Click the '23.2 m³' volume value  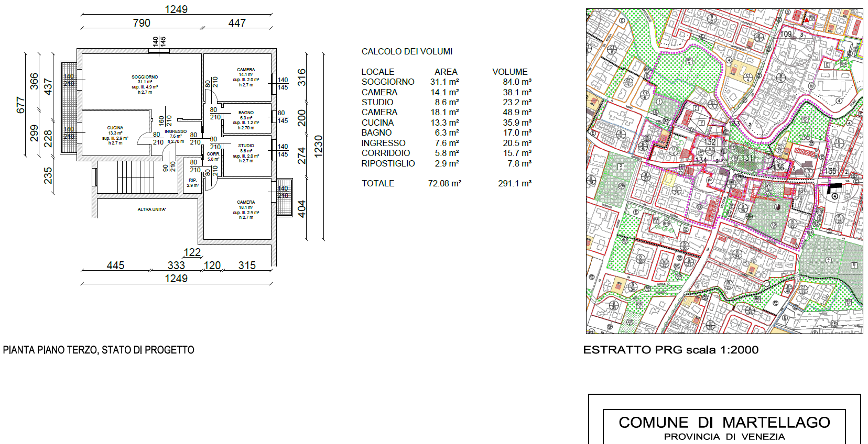(517, 102)
